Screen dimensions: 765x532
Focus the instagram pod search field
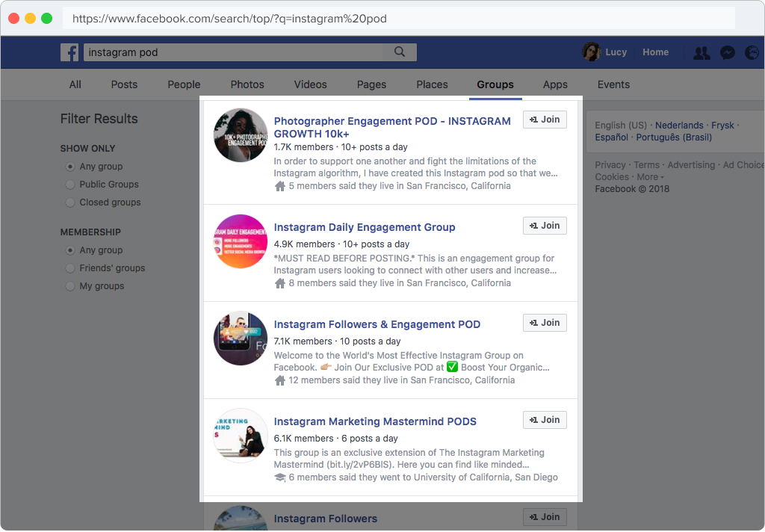point(250,52)
